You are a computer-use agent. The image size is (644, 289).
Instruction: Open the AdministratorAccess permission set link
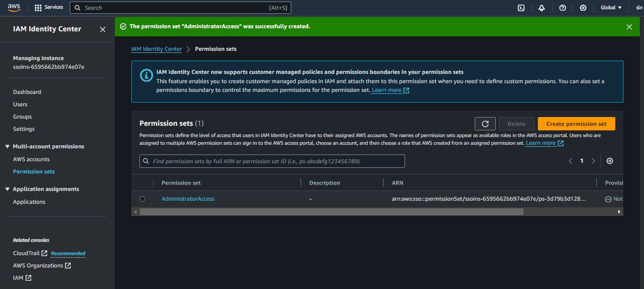pos(188,199)
